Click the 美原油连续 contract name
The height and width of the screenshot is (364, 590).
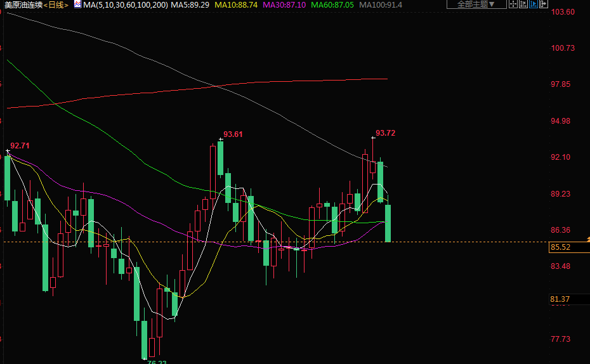[23, 5]
